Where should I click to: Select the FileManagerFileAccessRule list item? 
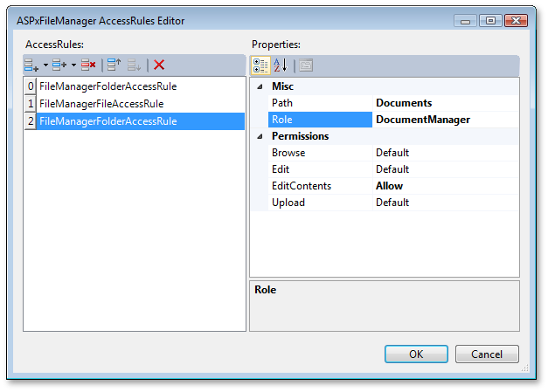(x=101, y=104)
